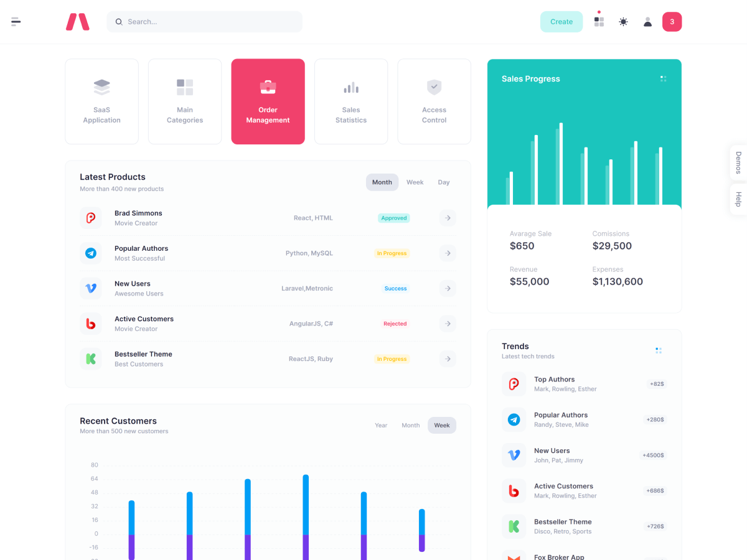Select the Sales Statistics card
This screenshot has height=560, width=747.
coord(350,101)
